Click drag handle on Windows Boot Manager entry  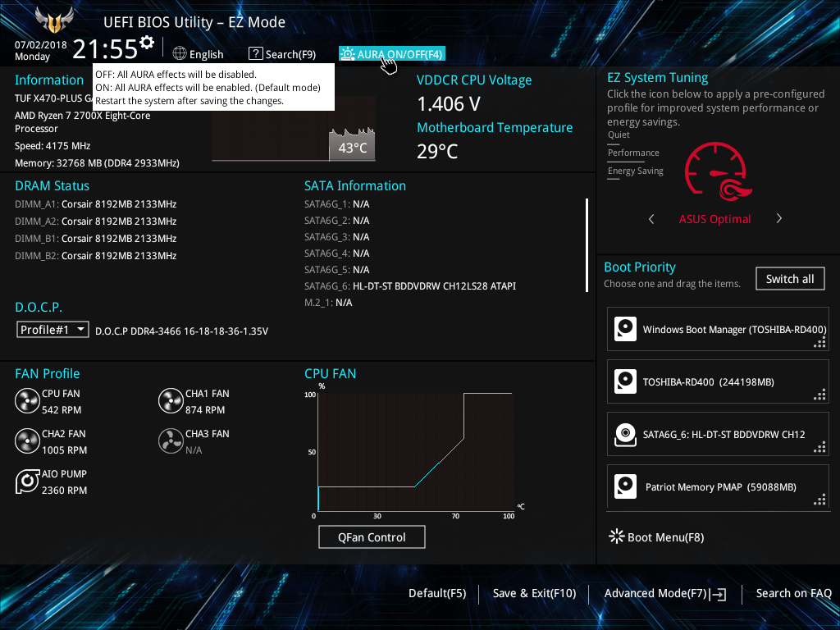[819, 343]
